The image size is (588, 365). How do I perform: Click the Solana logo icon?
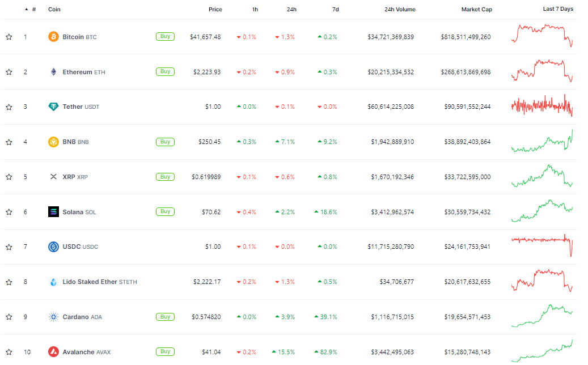tap(53, 212)
